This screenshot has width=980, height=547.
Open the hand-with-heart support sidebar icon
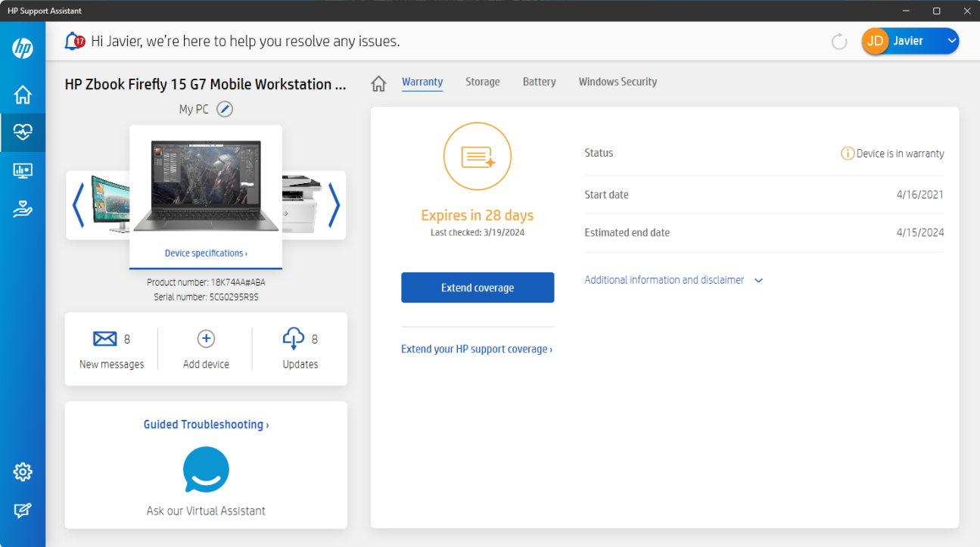[23, 209]
